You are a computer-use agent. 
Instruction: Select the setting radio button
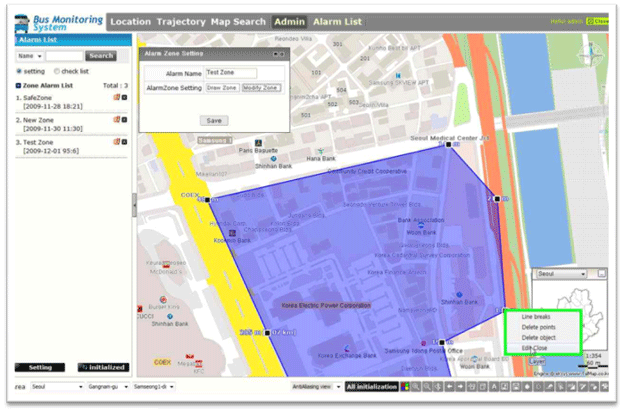click(18, 71)
